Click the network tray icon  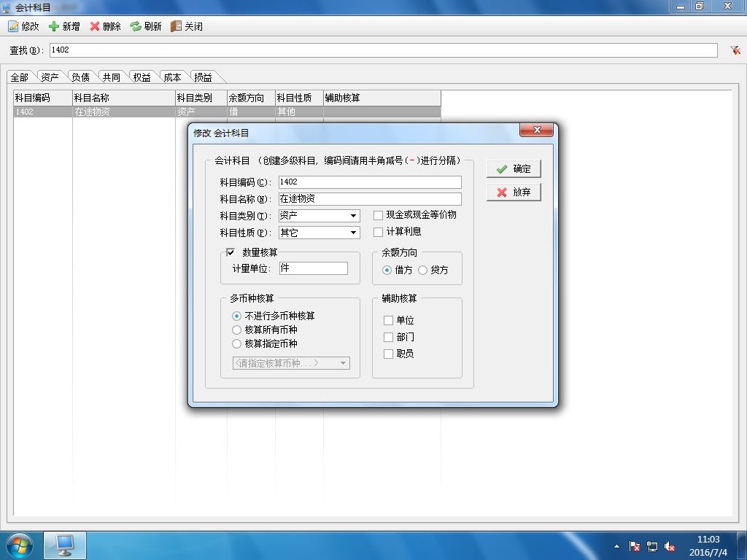651,546
